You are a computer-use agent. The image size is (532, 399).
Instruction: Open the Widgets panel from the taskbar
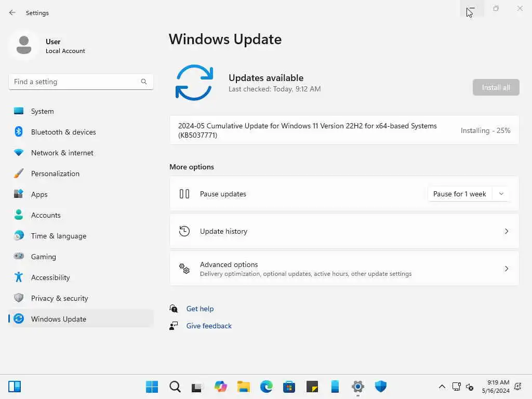pyautogui.click(x=15, y=387)
